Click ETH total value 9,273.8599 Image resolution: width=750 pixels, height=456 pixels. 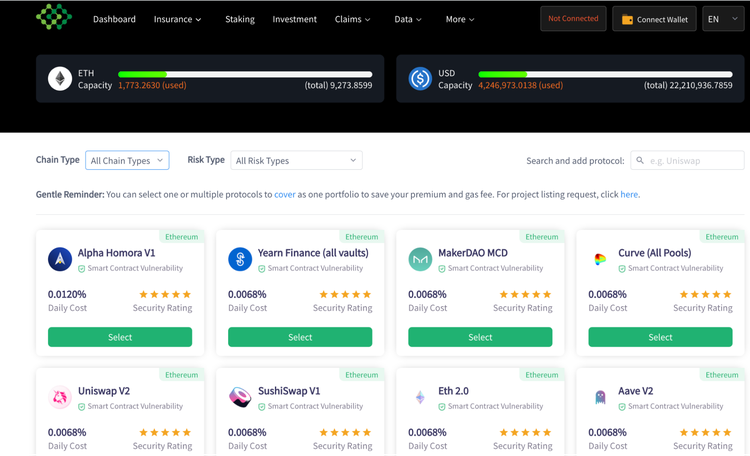click(338, 85)
